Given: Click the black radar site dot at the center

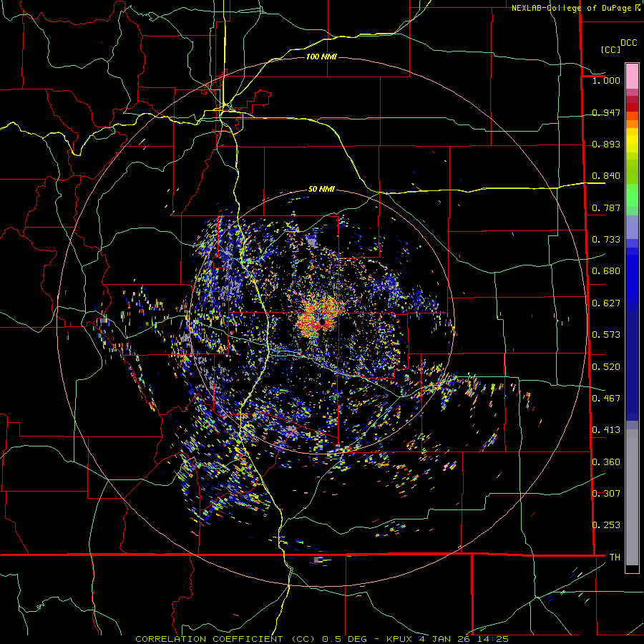Looking at the screenshot, I should click(323, 321).
